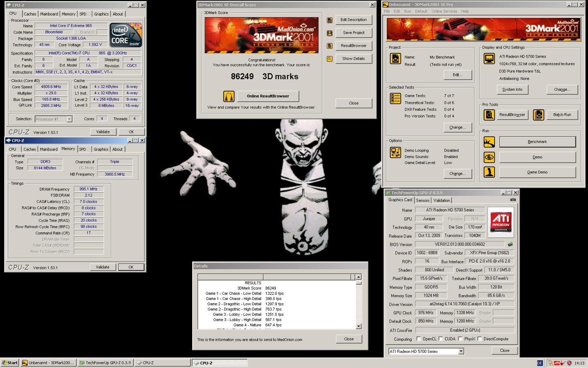Click the Game Demo button

click(x=537, y=173)
